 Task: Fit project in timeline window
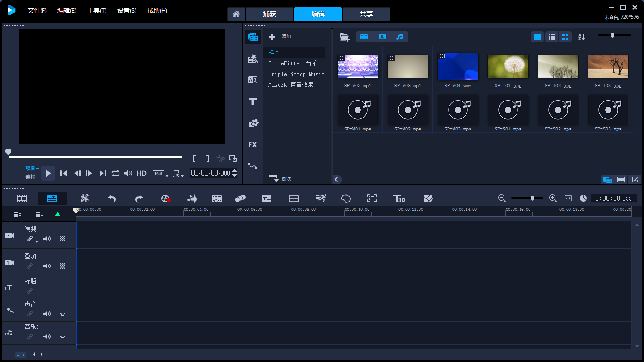(x=568, y=198)
